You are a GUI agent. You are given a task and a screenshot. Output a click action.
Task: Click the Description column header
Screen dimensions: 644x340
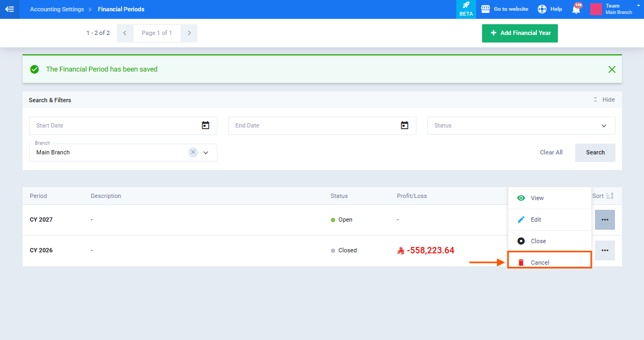coord(106,196)
